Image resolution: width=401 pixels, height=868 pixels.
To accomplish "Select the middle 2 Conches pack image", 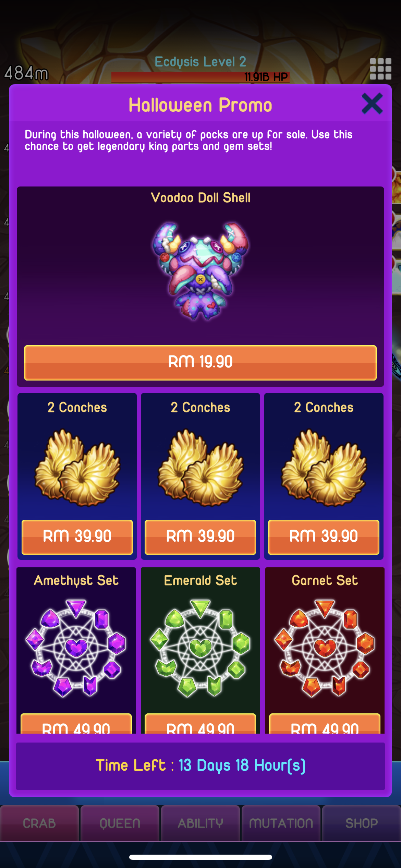I will [200, 468].
